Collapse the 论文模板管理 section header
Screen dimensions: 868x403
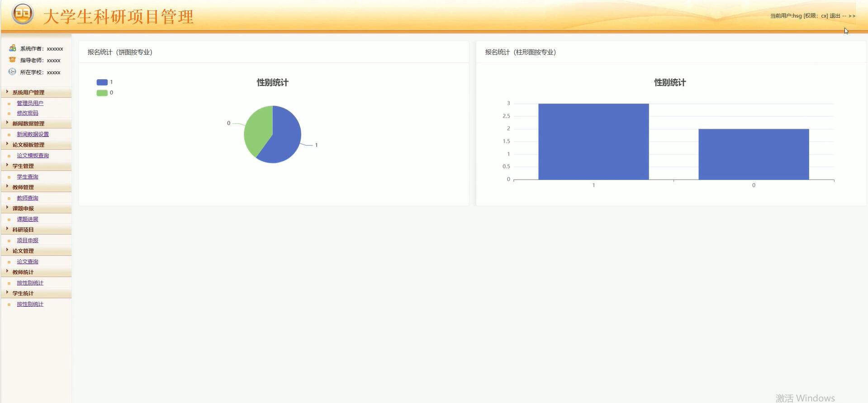(x=28, y=145)
